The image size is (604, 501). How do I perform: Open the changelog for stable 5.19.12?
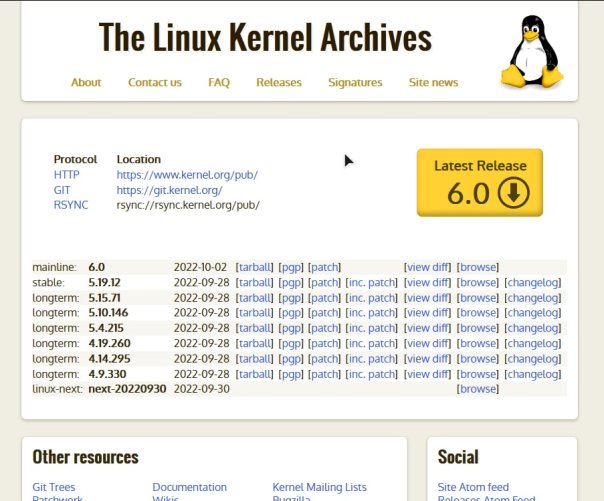point(533,283)
